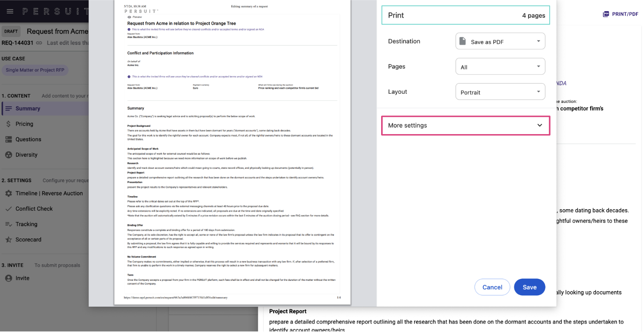Click the Pages label
The height and width of the screenshot is (333, 644).
(396, 67)
